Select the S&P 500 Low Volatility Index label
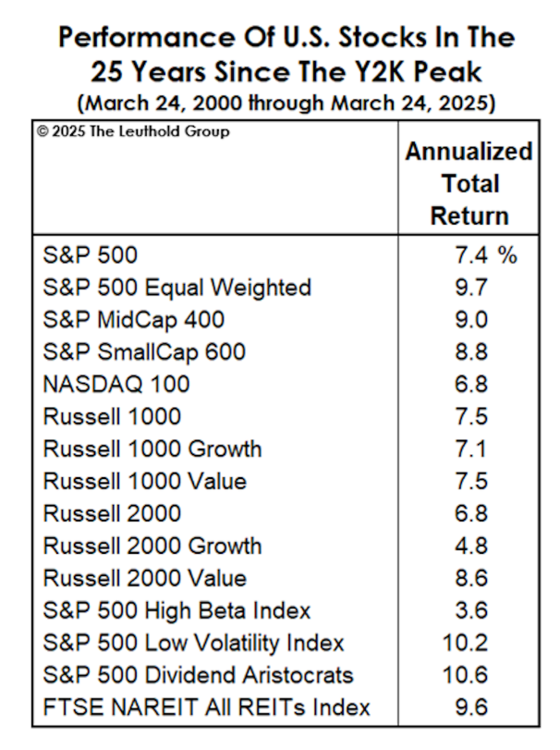 (193, 643)
